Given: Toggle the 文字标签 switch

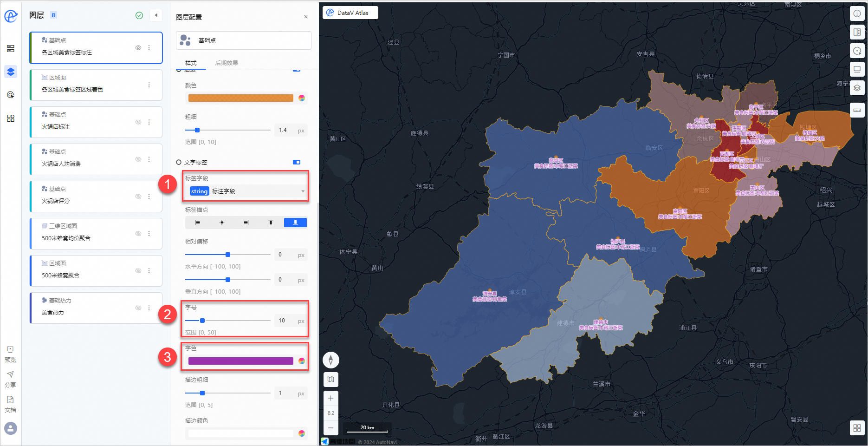Looking at the screenshot, I should [297, 162].
